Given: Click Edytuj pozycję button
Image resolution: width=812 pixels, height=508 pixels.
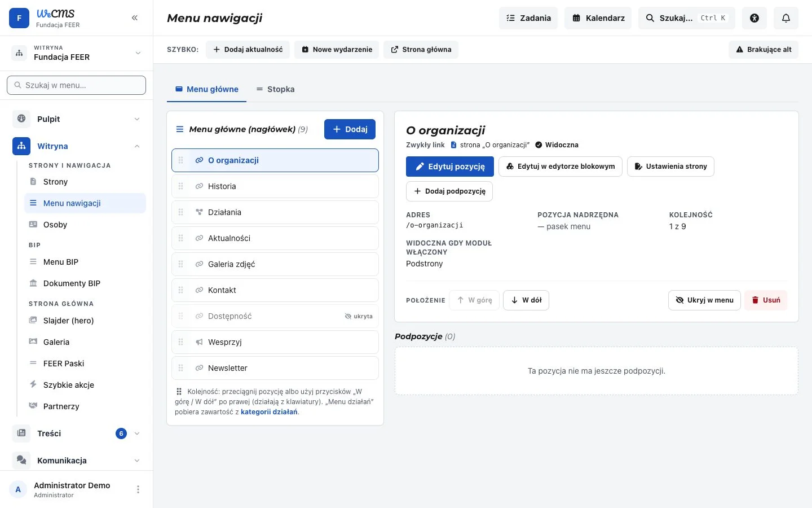Looking at the screenshot, I should (x=450, y=167).
